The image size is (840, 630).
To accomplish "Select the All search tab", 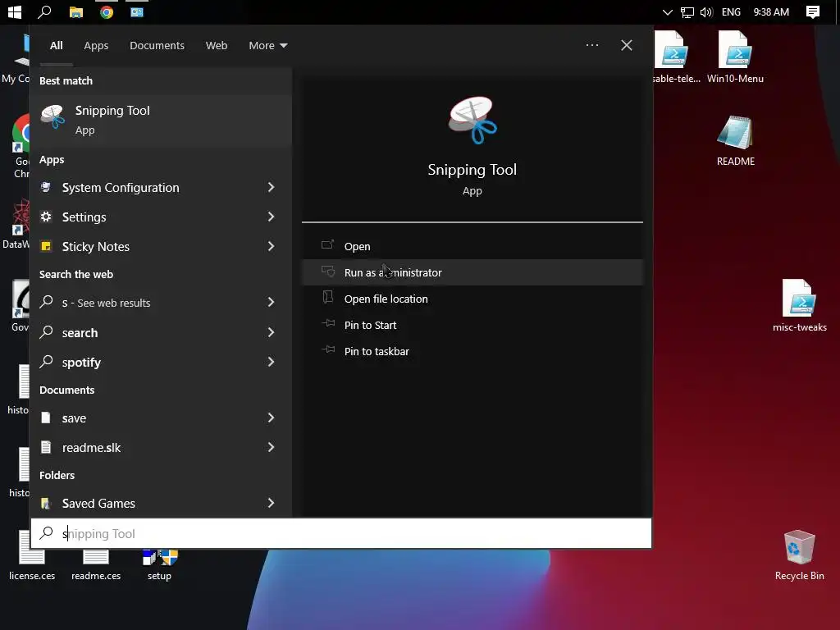I will point(57,46).
